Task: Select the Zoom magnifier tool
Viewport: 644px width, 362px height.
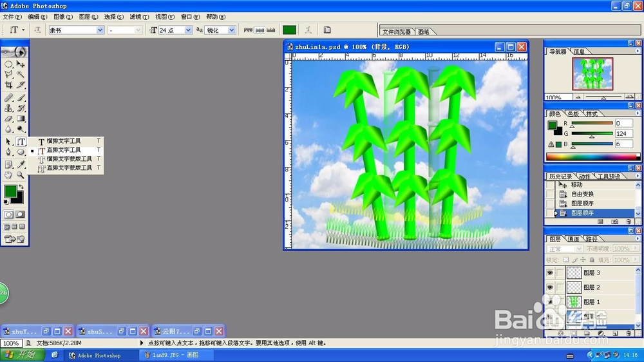Action: [x=21, y=175]
